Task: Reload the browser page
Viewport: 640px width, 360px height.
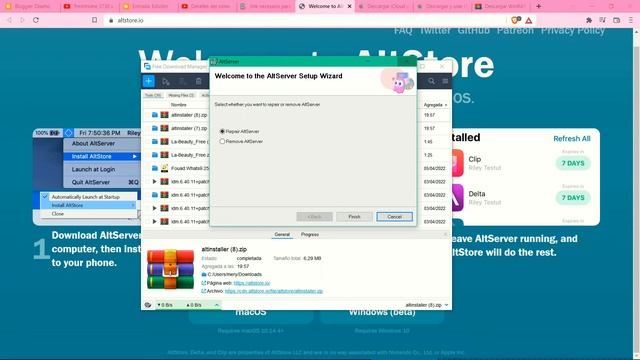Action: pos(36,20)
